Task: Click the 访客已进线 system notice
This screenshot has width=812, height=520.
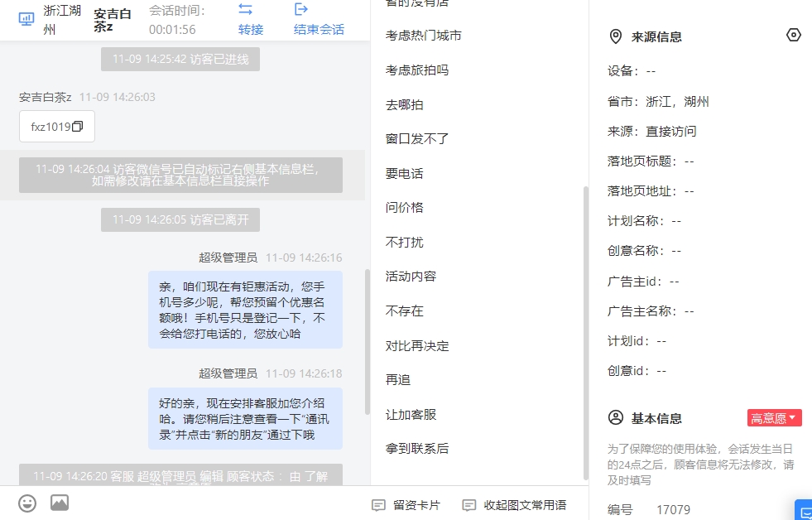Action: 180,59
